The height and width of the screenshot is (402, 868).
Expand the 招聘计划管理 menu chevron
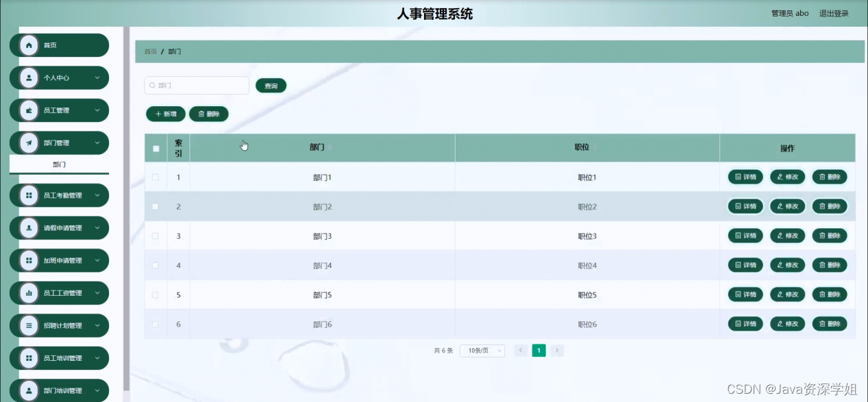click(x=97, y=326)
